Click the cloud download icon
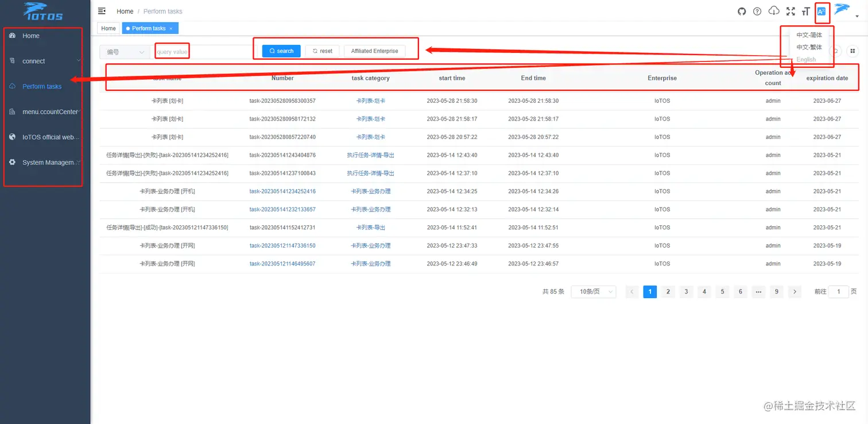The height and width of the screenshot is (424, 868). 774,10
